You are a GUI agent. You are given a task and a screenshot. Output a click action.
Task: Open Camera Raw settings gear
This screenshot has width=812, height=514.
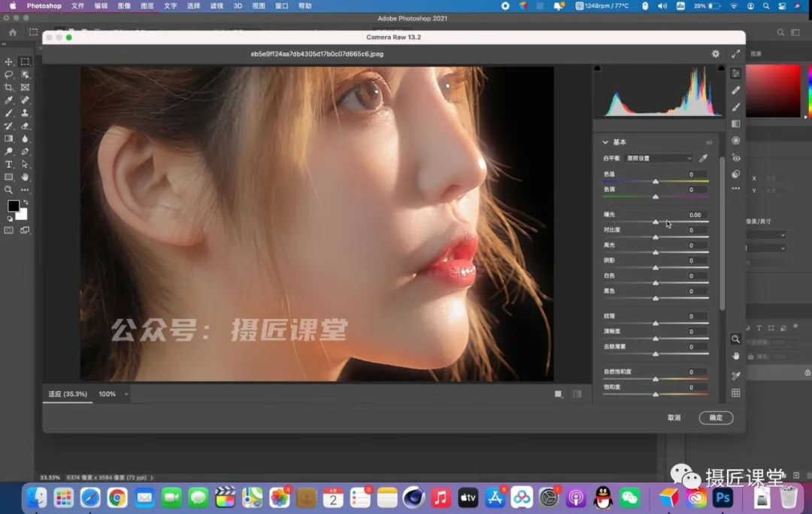coord(716,54)
